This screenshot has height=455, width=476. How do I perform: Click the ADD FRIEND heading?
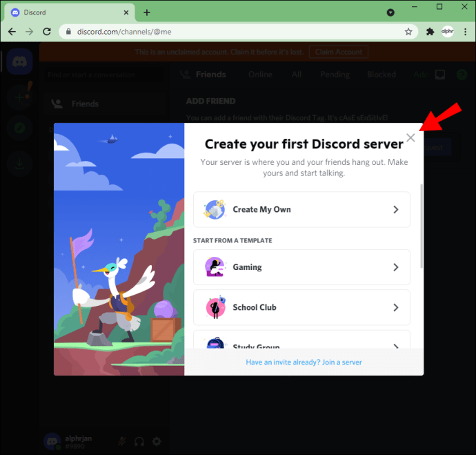[210, 101]
